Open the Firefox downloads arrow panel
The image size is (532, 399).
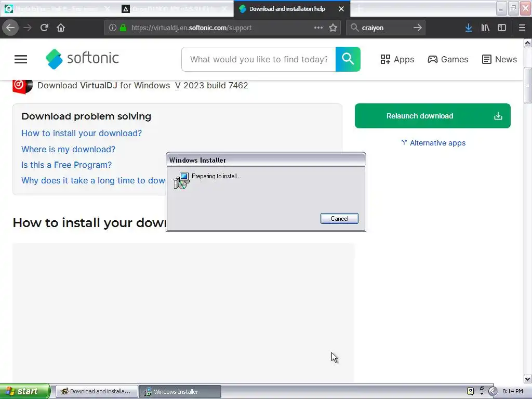469,28
